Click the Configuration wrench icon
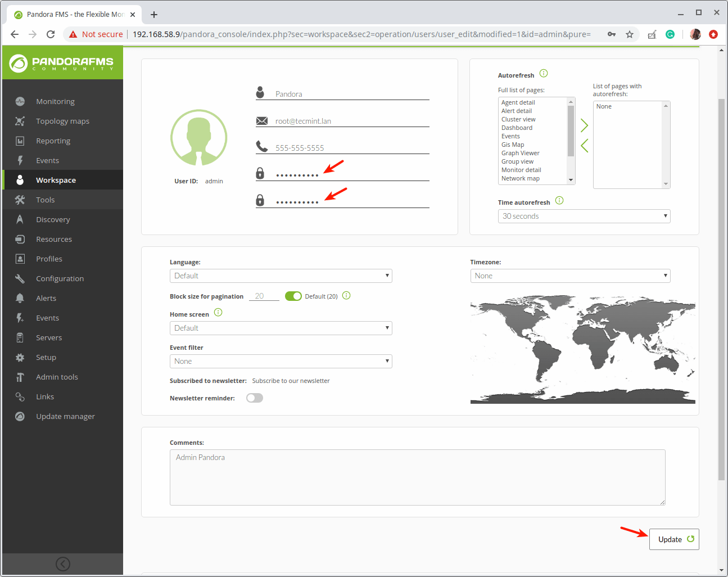 [x=20, y=278]
